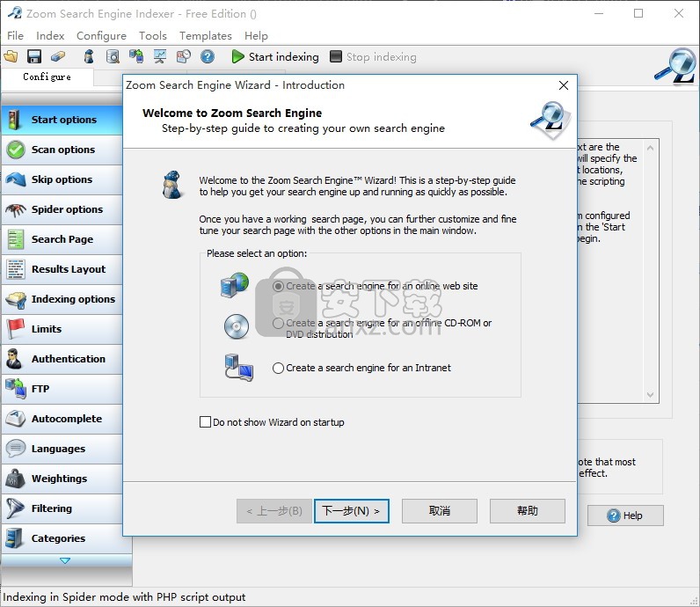Screen dimensions: 700x607
Task: Open Autocomplete settings in sidebar
Action: pos(62,419)
